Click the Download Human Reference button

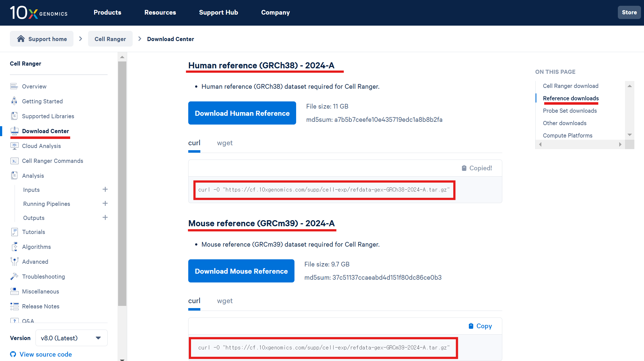[242, 113]
